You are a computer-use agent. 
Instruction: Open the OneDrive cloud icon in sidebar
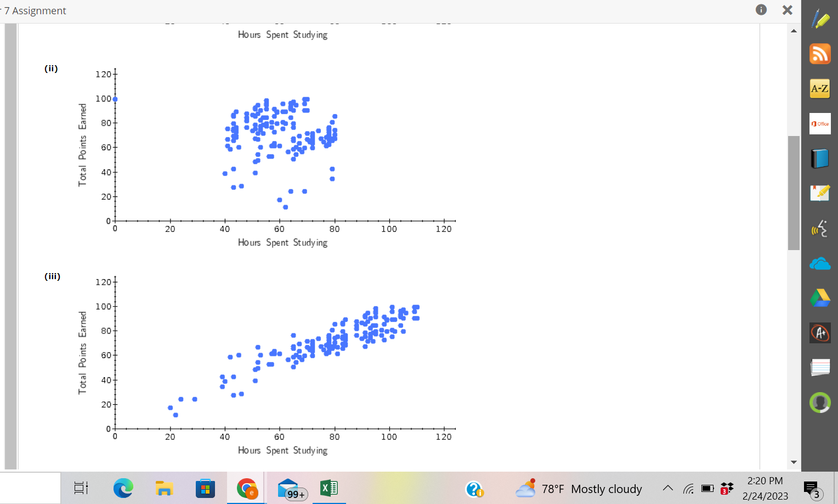click(820, 264)
